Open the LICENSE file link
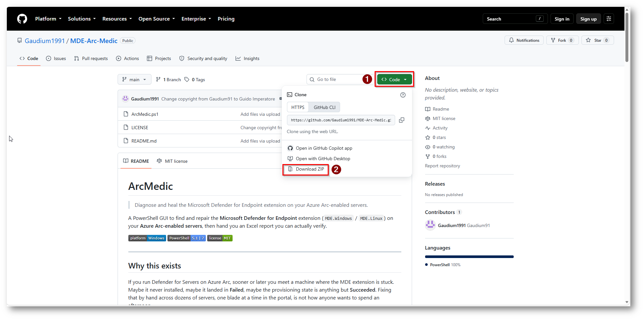This screenshot has width=644, height=320. 140,128
